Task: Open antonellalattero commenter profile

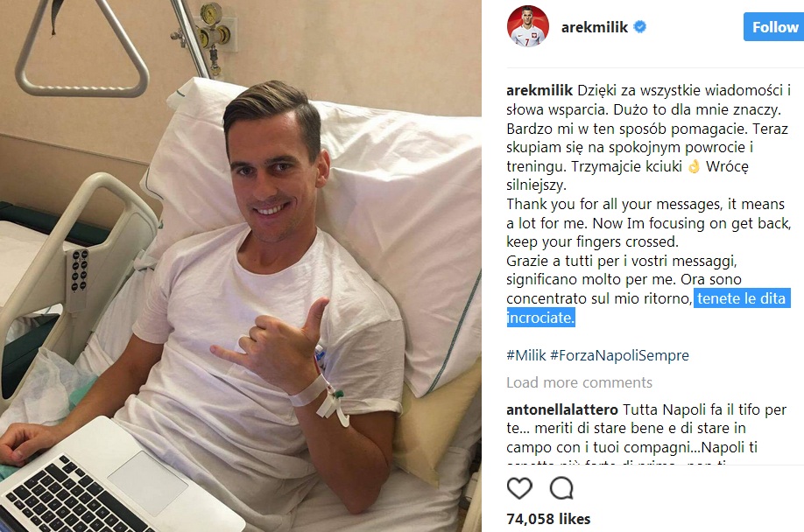Action: (x=562, y=409)
